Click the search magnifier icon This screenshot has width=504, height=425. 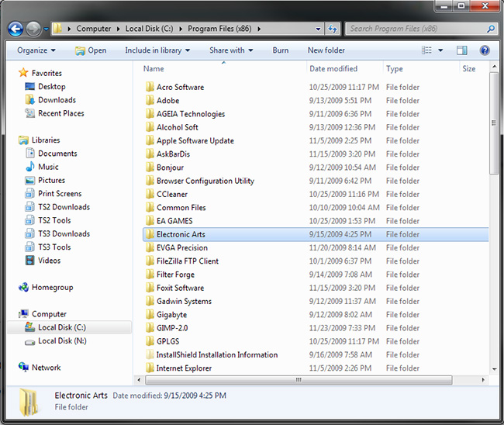click(x=491, y=29)
